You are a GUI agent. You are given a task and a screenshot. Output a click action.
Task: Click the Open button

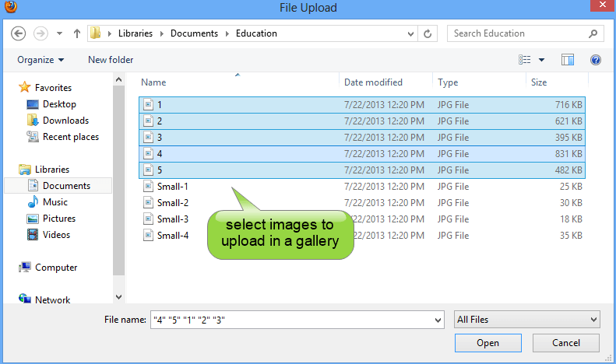(488, 343)
